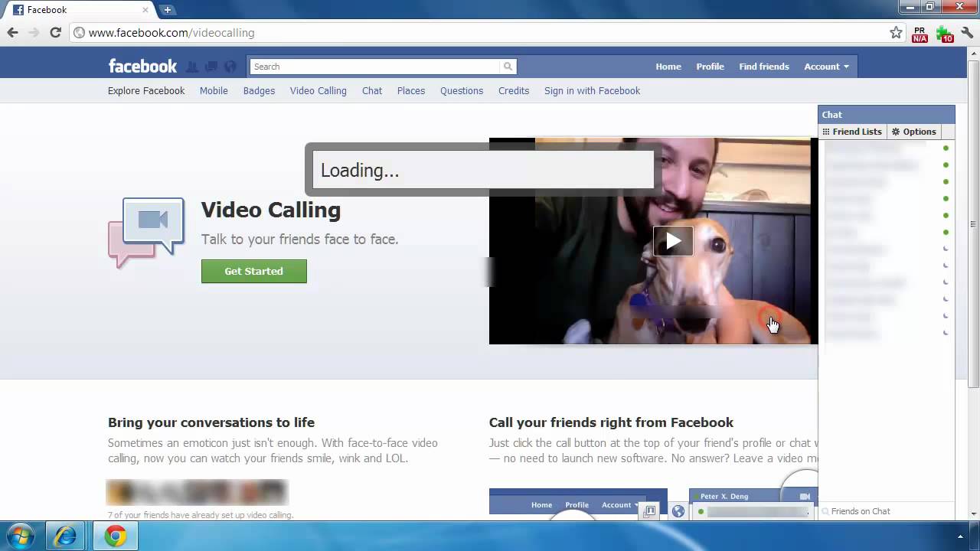Image resolution: width=980 pixels, height=551 pixels.
Task: Go back with the browser arrow
Action: click(x=12, y=32)
